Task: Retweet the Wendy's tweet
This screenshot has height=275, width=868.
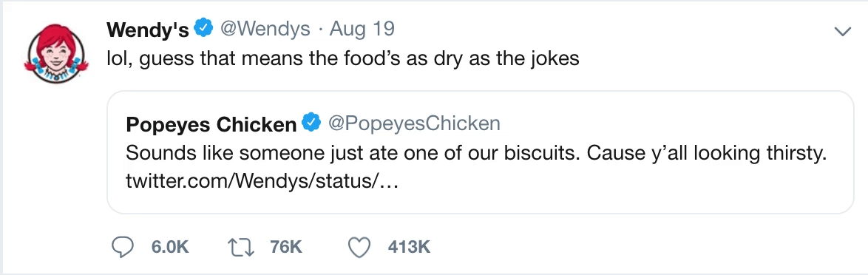Action: (241, 248)
